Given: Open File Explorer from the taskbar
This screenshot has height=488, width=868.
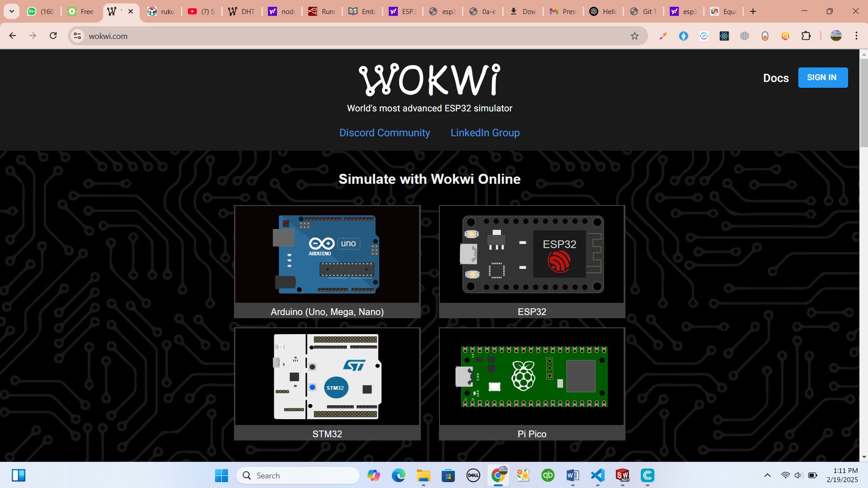Looking at the screenshot, I should click(x=424, y=475).
